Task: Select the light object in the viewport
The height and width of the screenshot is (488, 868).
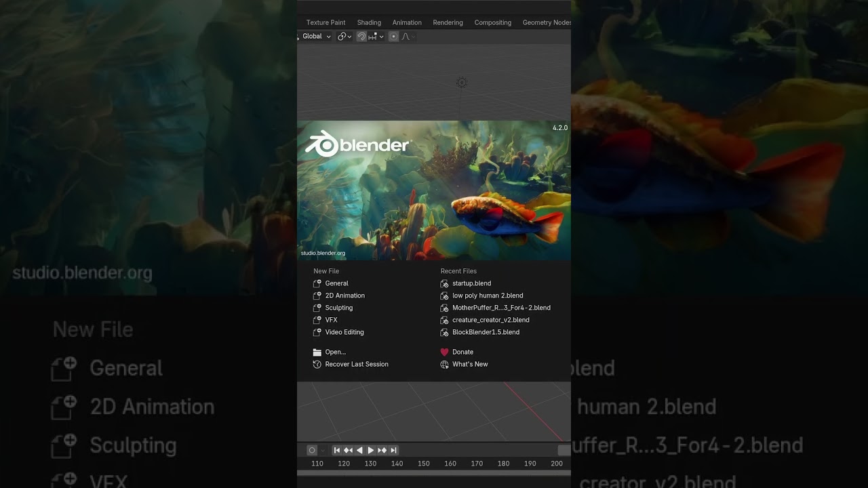Action: tap(462, 83)
